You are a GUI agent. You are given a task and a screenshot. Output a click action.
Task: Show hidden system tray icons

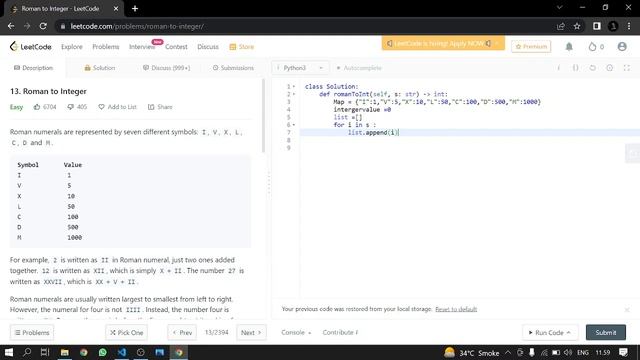coord(508,352)
